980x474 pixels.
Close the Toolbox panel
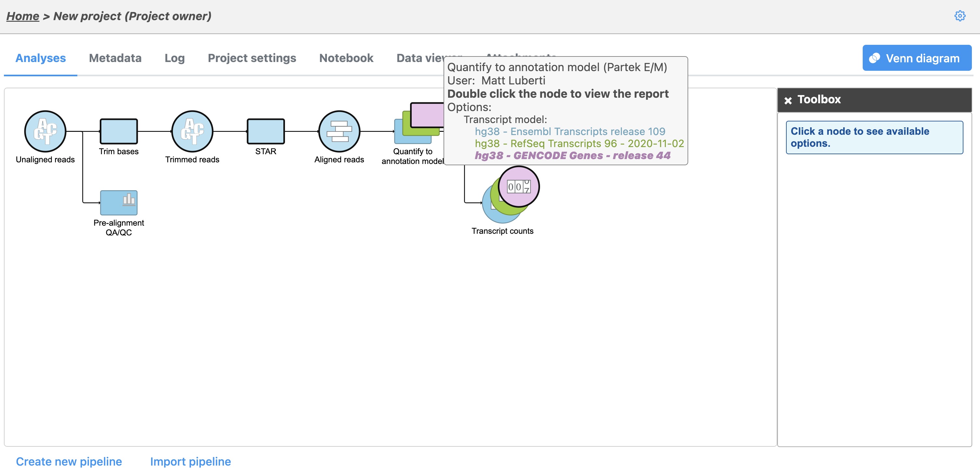click(x=788, y=100)
